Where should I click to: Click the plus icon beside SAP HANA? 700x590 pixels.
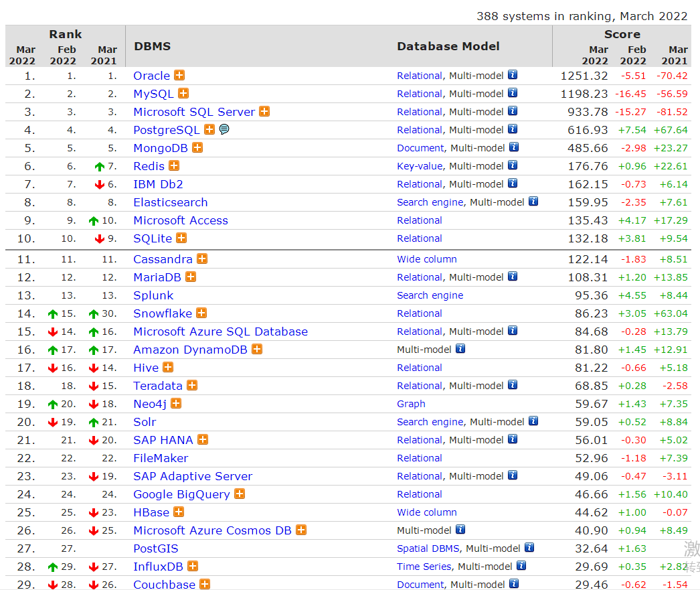(x=203, y=439)
